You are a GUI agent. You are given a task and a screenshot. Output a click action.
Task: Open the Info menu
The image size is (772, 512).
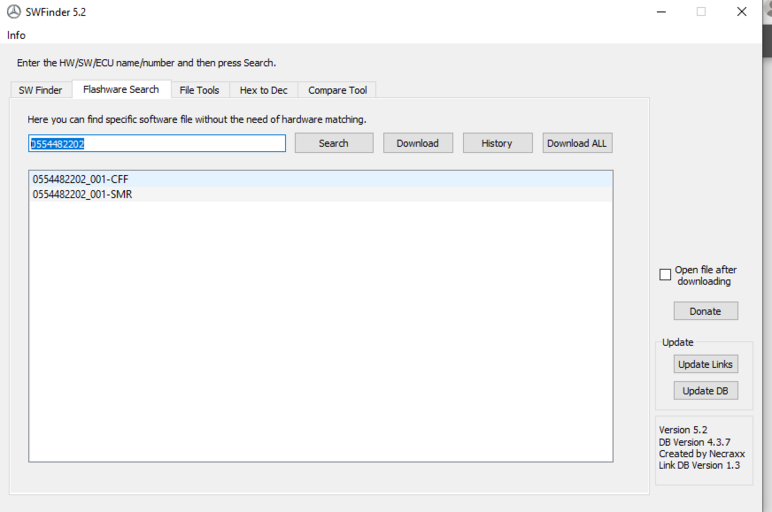(16, 35)
